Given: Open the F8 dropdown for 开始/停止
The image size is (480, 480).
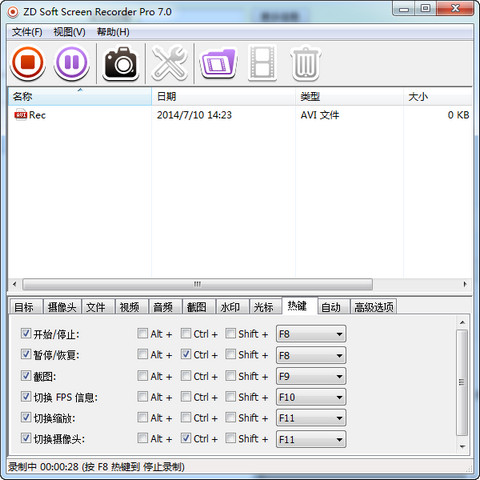Looking at the screenshot, I should pos(311,334).
